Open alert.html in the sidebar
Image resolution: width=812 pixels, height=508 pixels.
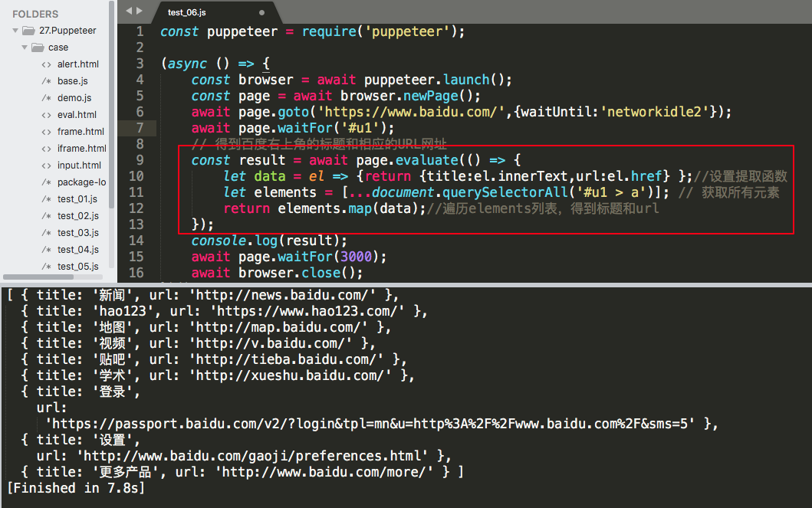click(x=77, y=64)
